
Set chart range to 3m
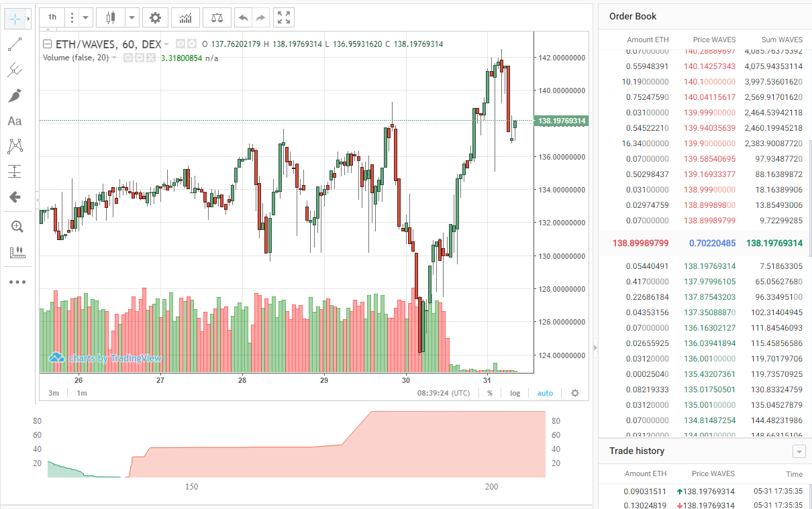tap(54, 393)
